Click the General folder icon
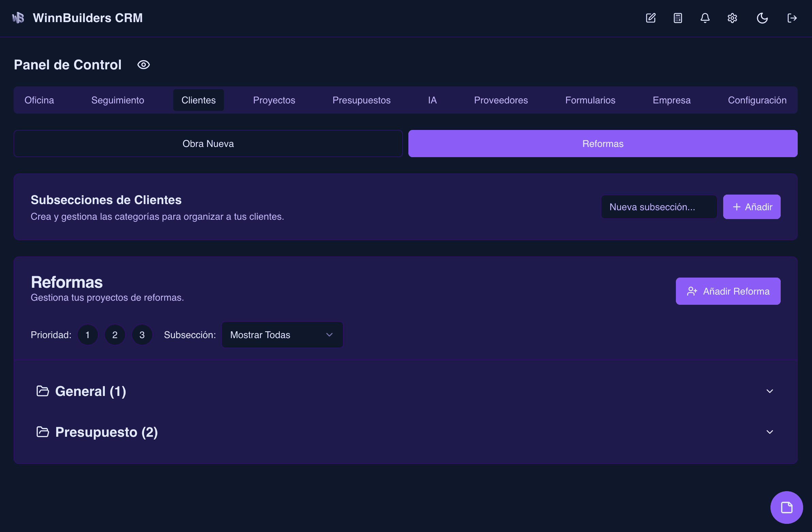The height and width of the screenshot is (532, 812). [x=43, y=391]
